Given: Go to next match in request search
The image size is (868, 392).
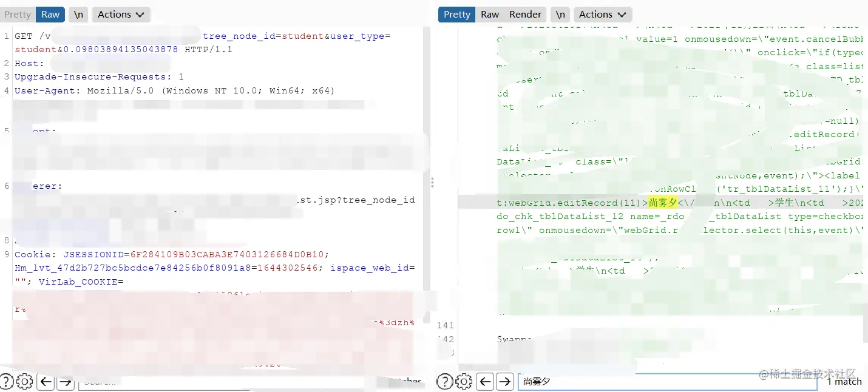Looking at the screenshot, I should point(66,382).
